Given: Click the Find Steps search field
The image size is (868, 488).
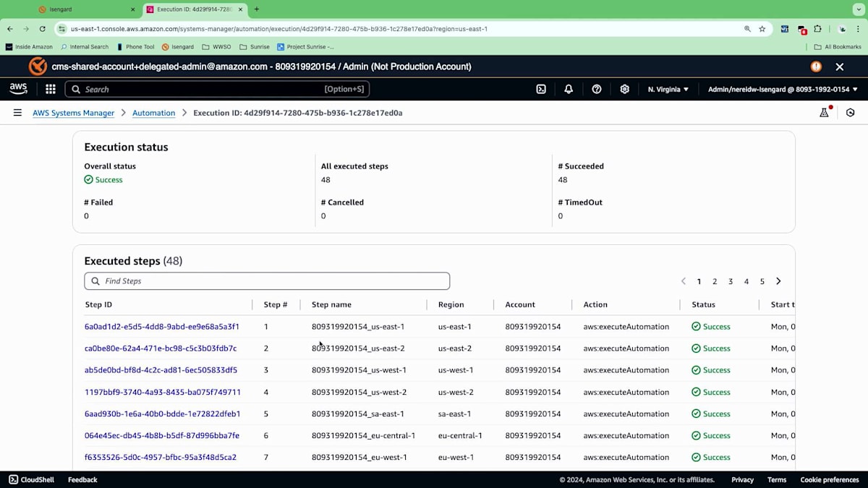Looking at the screenshot, I should 267,281.
